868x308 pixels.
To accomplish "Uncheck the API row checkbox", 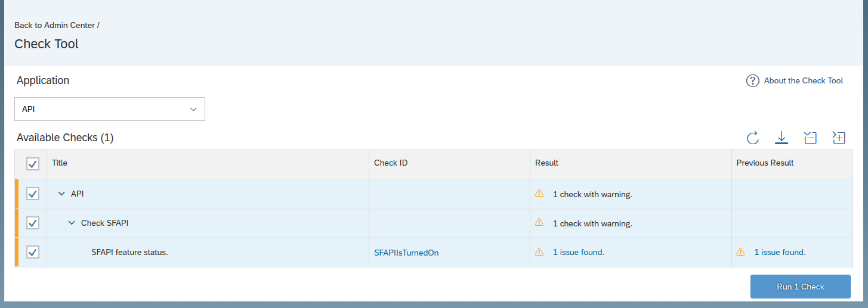I will (x=33, y=194).
